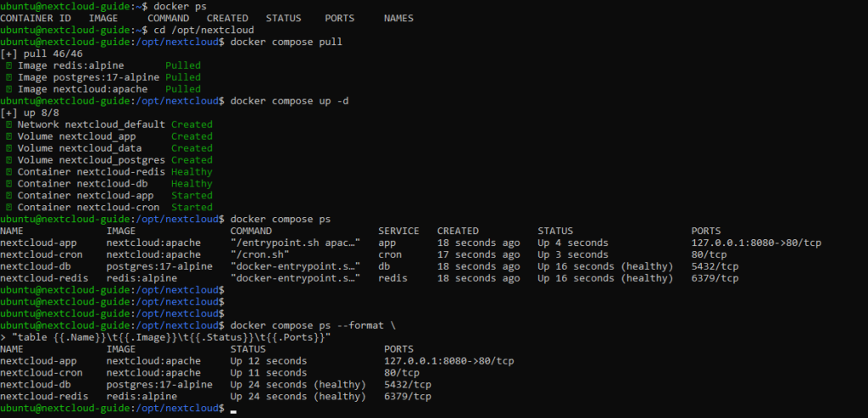Click 'Container nextcloud-app' line
The width and height of the screenshot is (868, 418).
coord(86,196)
